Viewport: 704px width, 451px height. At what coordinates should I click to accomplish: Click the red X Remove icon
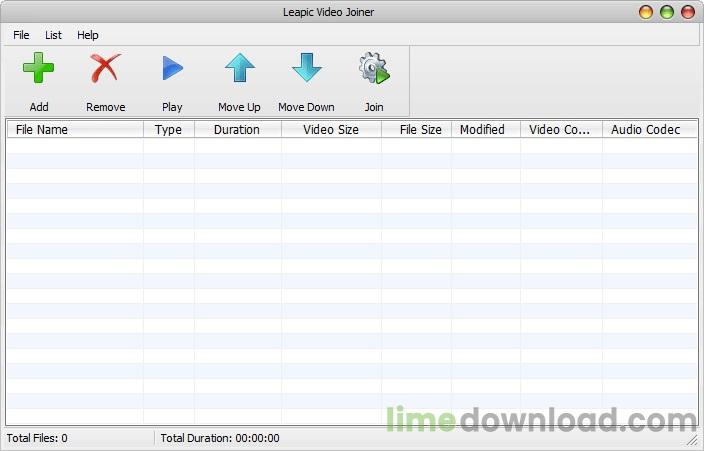tap(106, 68)
